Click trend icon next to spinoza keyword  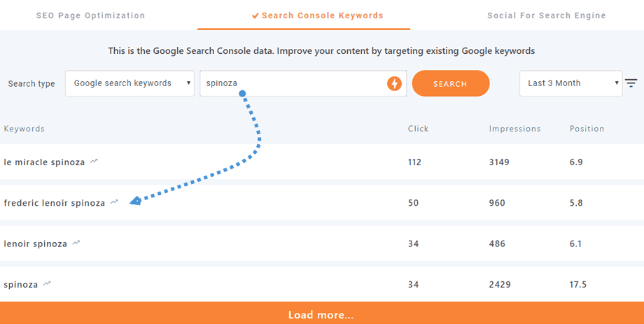(48, 284)
